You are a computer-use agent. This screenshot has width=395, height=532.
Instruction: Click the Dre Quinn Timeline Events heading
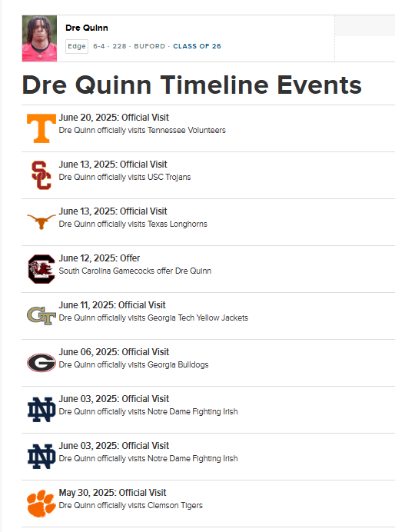(x=192, y=85)
